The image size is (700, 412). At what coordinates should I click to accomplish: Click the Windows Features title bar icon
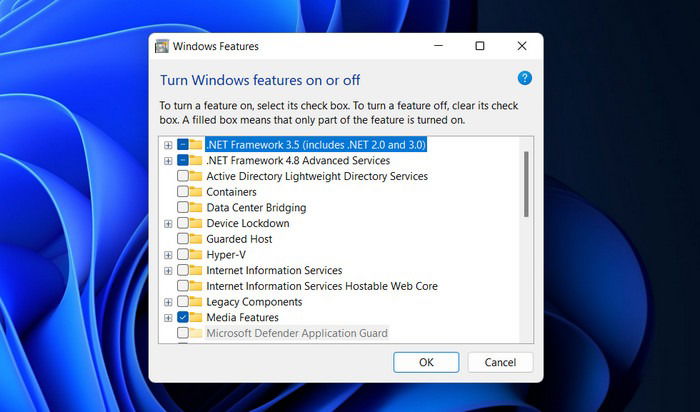(162, 46)
